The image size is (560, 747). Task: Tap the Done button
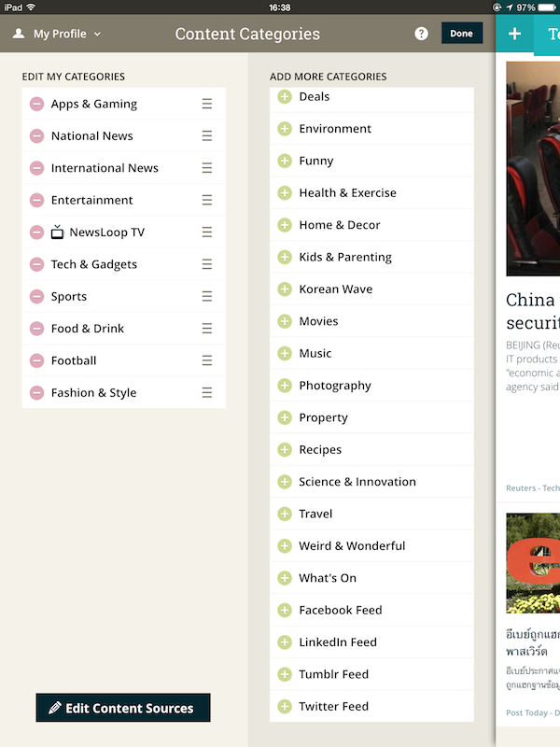click(x=461, y=34)
